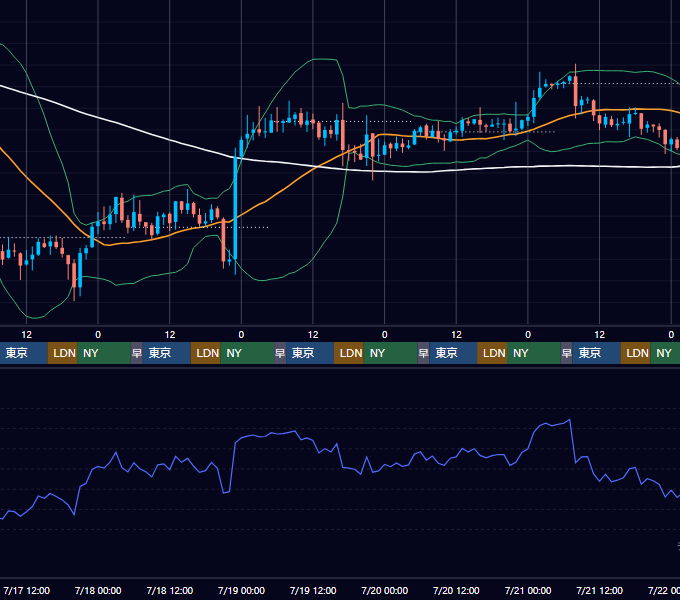Select the 東京 session block for 7/21
The width and height of the screenshot is (680, 600).
point(596,353)
